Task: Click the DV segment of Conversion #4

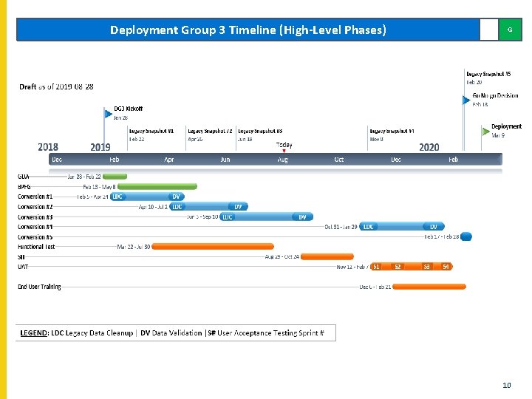Action: 434,227
